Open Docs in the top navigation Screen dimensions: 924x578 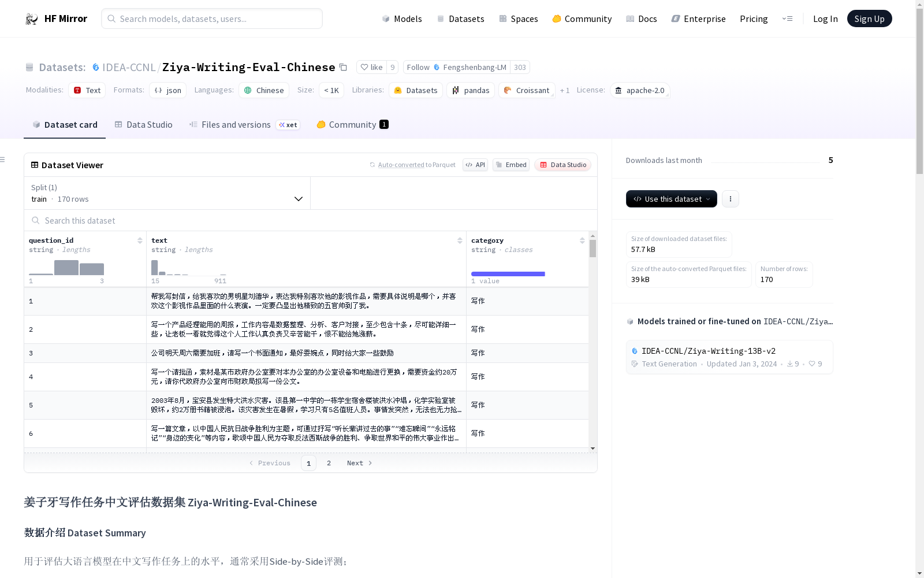(x=642, y=18)
